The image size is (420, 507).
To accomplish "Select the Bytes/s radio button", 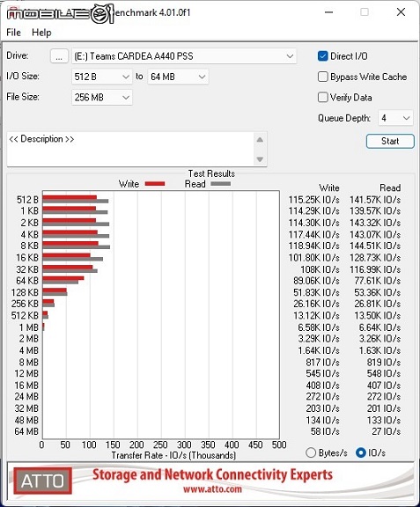I will click(311, 452).
